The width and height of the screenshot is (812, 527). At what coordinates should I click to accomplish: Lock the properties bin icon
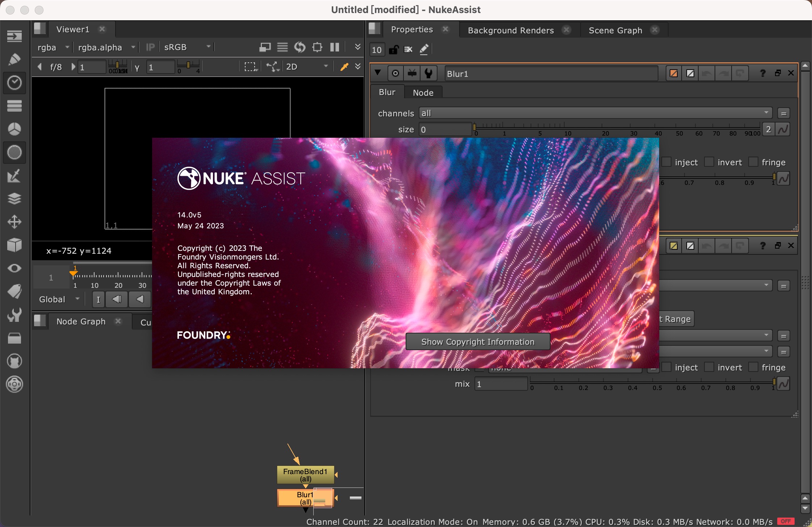click(394, 49)
